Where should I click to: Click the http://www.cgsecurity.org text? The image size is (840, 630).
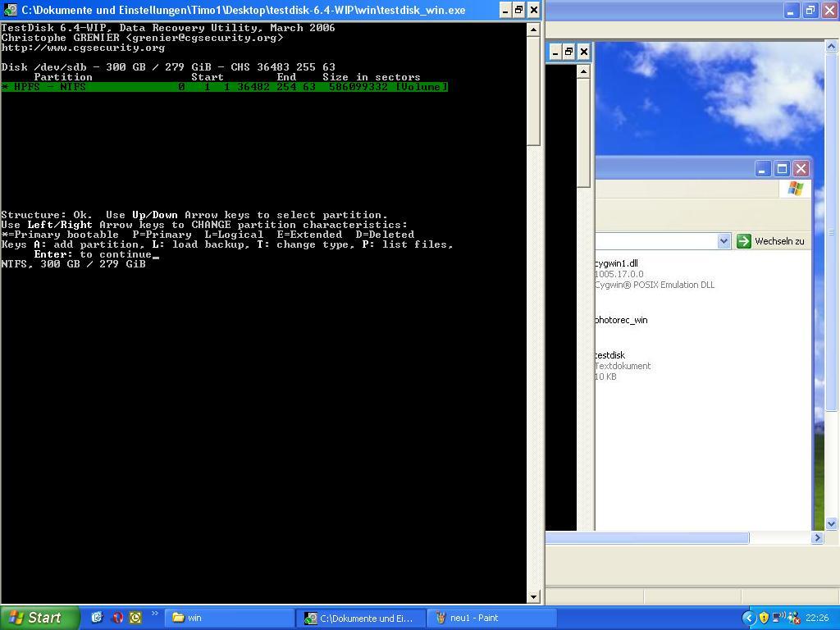83,47
